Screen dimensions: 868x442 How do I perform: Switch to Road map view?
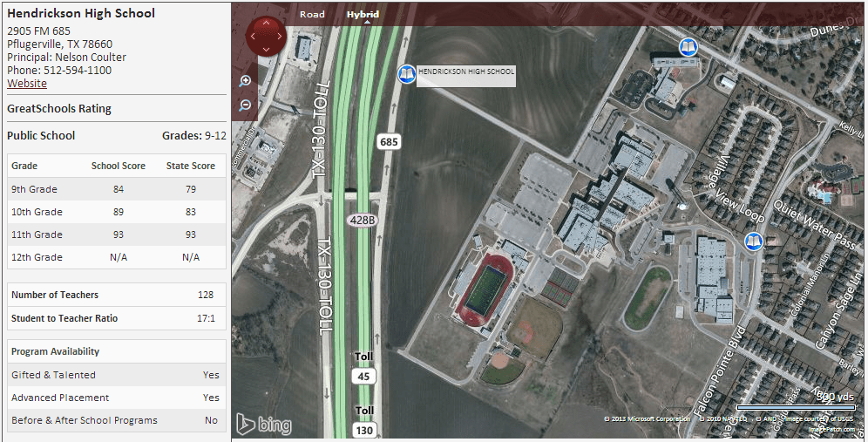pyautogui.click(x=312, y=15)
